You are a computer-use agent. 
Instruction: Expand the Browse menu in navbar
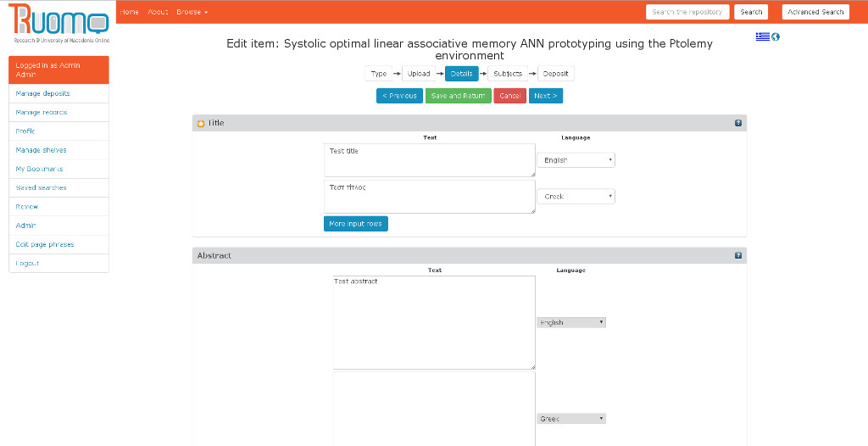click(192, 12)
